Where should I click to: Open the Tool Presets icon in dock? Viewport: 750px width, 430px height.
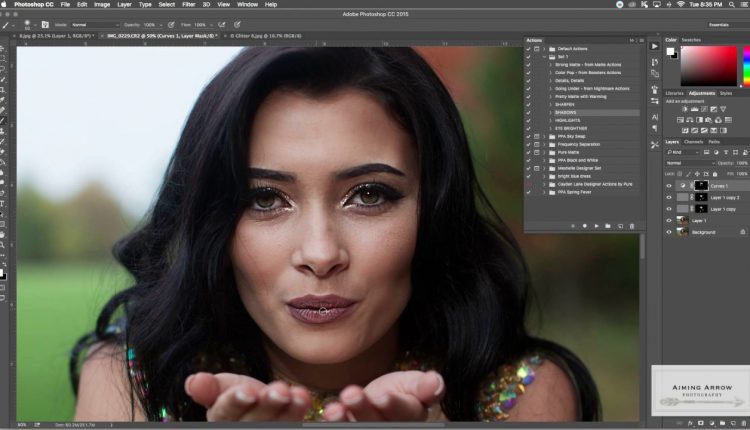tap(654, 144)
